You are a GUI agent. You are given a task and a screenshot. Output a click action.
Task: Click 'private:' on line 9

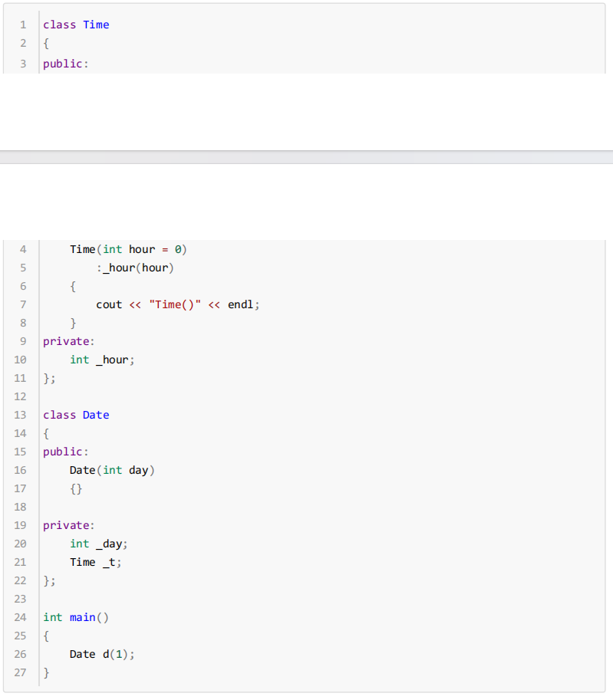coord(69,341)
